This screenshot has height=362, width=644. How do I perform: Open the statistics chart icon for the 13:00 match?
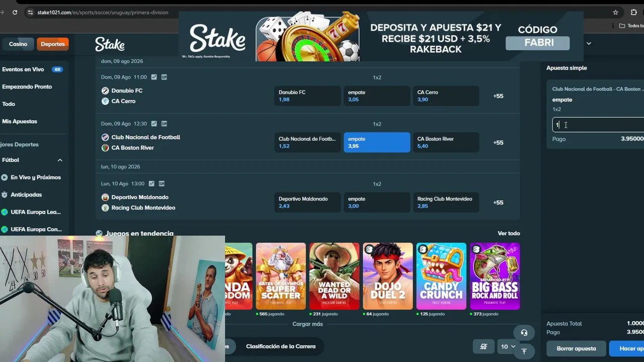pos(151,184)
